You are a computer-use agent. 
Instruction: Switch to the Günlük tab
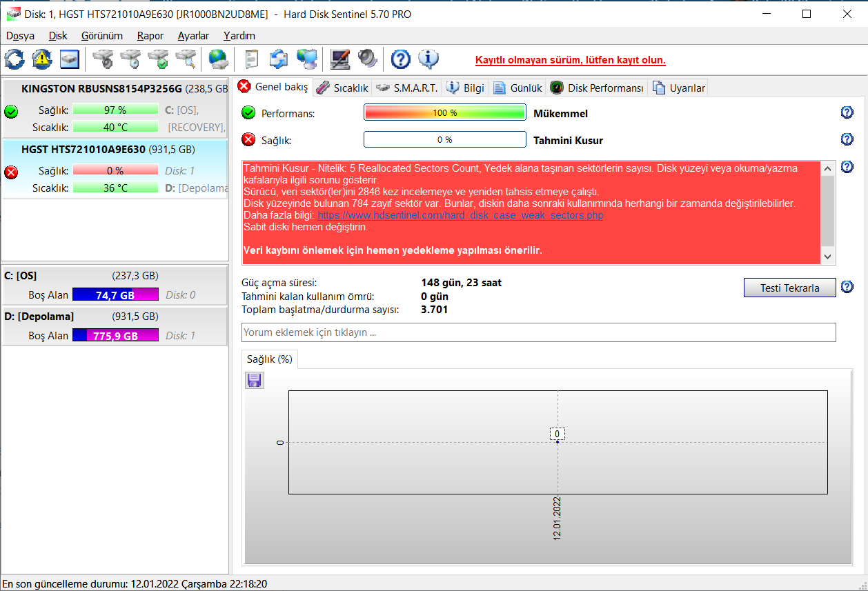518,88
